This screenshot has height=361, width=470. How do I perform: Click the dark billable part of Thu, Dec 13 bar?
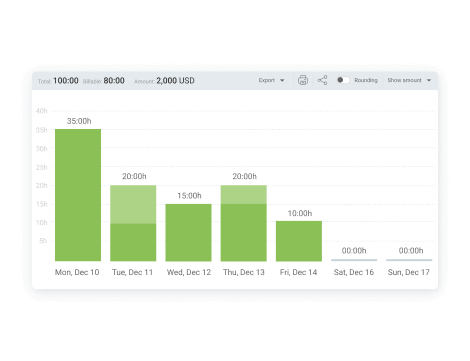coord(244,233)
